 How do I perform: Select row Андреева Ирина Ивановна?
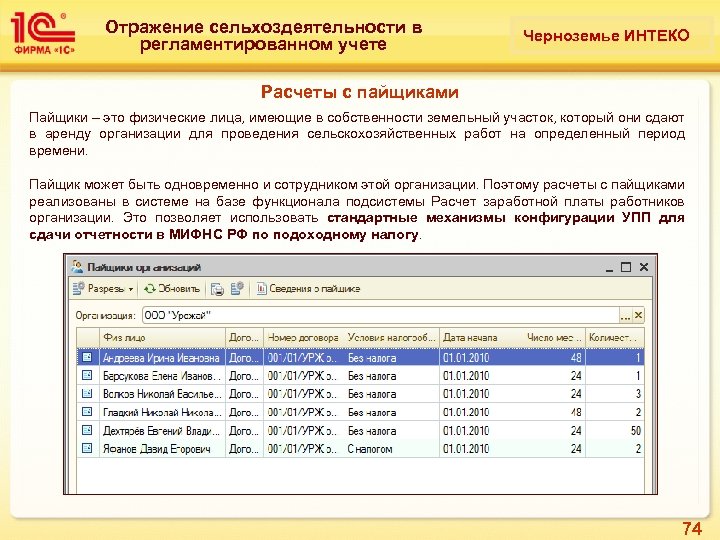360,358
